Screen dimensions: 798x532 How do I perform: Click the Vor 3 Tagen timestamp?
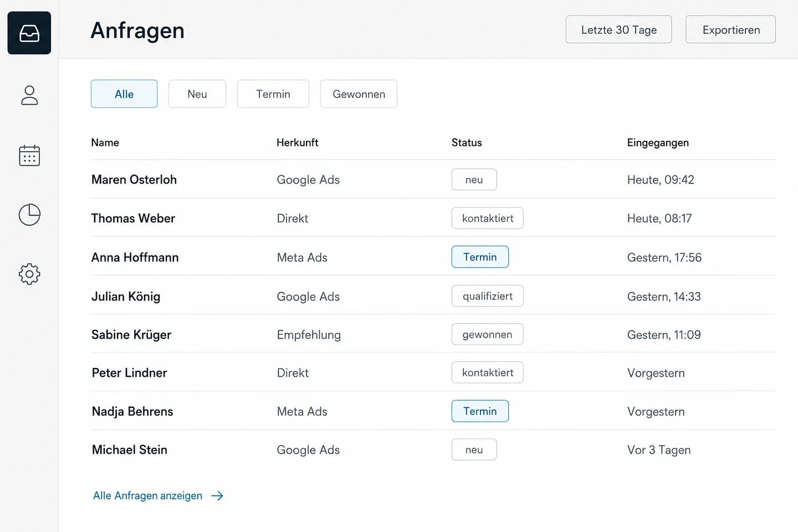coord(659,450)
